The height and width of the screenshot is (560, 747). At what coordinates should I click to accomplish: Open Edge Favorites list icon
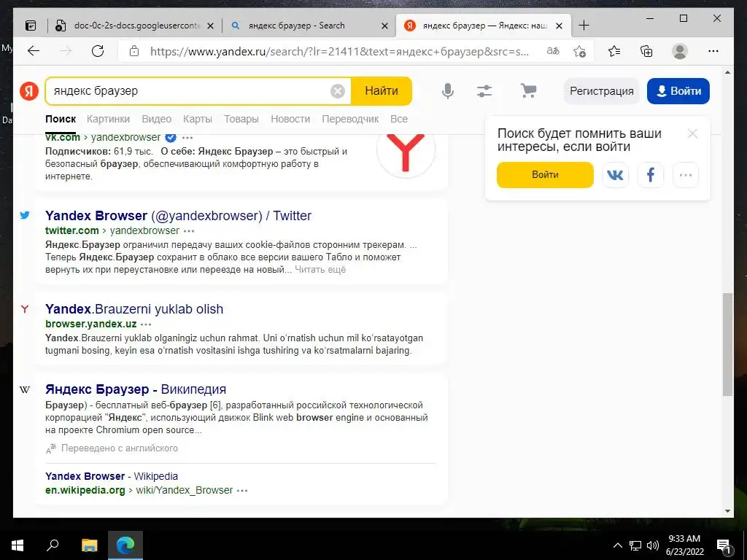pos(614,51)
